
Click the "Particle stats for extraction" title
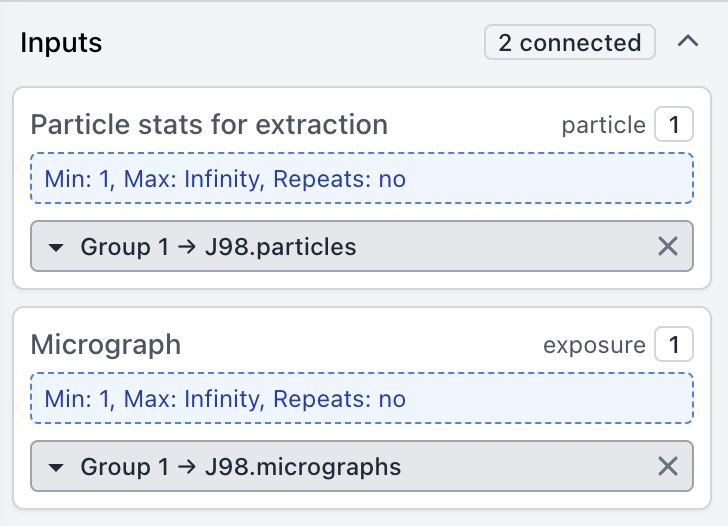(209, 125)
